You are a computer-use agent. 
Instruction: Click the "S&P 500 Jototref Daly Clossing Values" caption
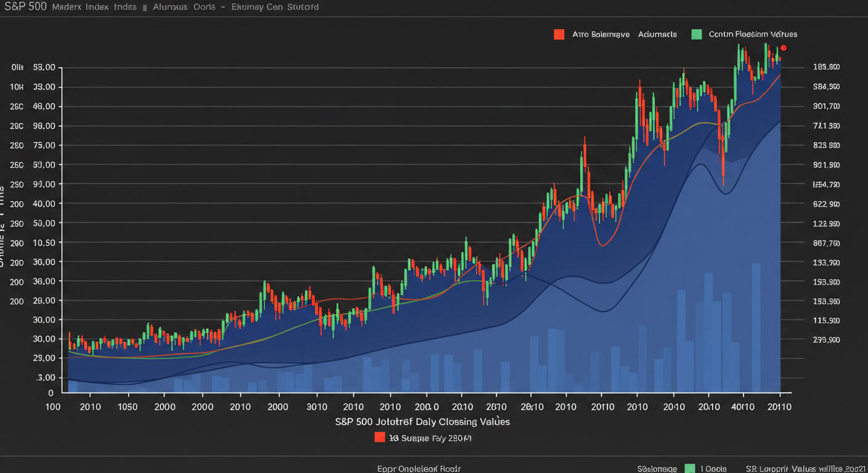pos(422,422)
